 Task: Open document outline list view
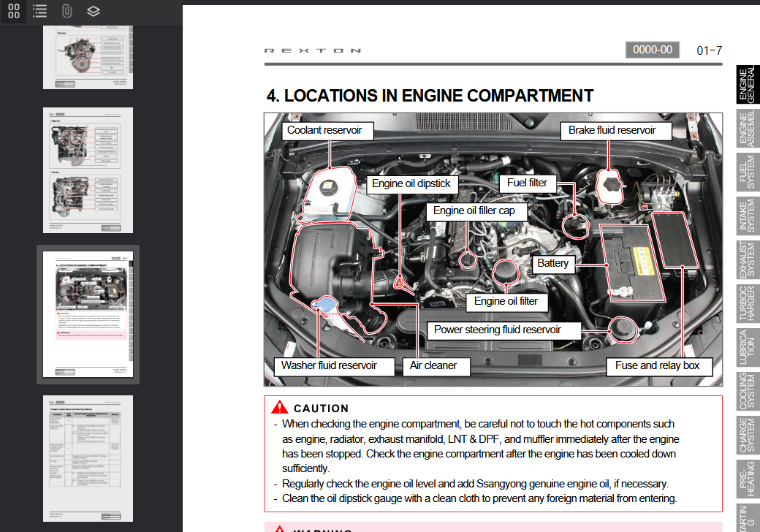pos(39,11)
